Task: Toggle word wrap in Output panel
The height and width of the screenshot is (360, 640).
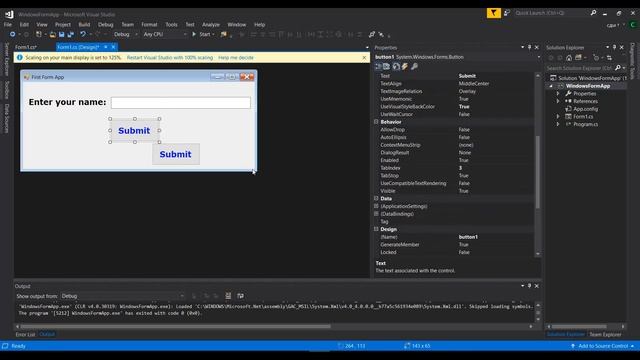Action: click(240, 296)
